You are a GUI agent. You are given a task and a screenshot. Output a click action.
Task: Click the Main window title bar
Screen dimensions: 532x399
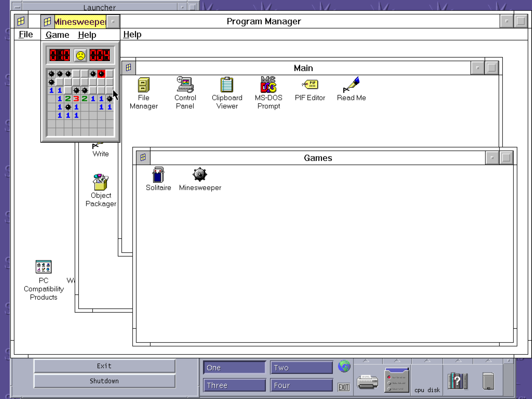click(x=303, y=68)
